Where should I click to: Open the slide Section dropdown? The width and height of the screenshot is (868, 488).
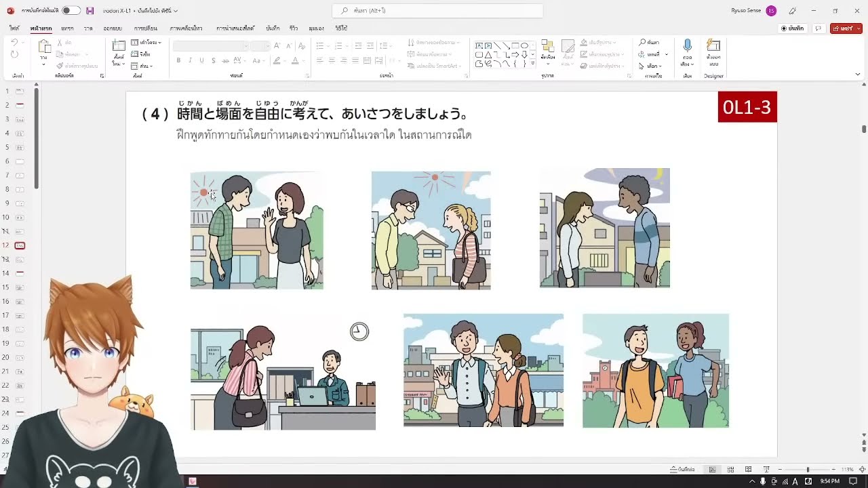pos(142,66)
